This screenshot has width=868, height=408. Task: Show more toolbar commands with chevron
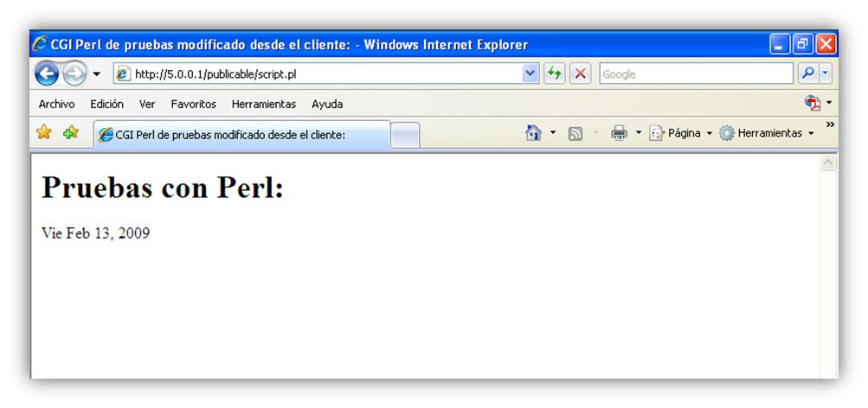pos(830,125)
